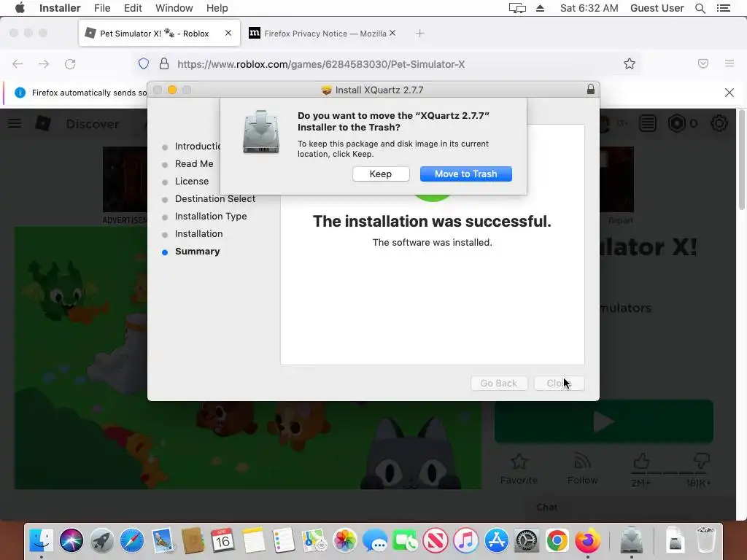Click the installer window lock icon
Image resolution: width=747 pixels, height=560 pixels.
point(591,89)
